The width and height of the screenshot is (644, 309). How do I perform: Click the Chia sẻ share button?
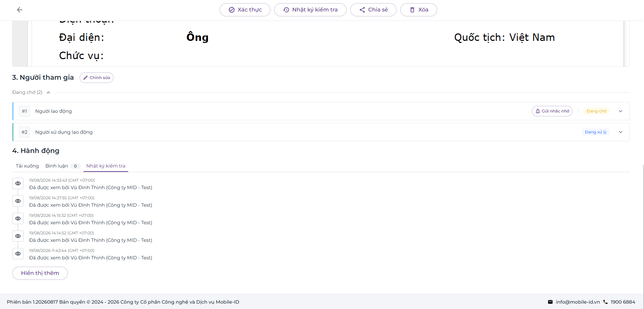point(373,10)
